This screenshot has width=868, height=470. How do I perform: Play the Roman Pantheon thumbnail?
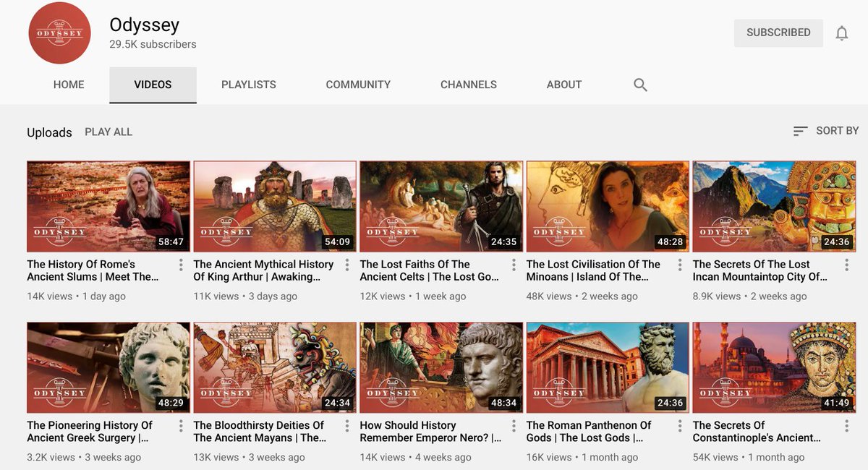coord(608,367)
